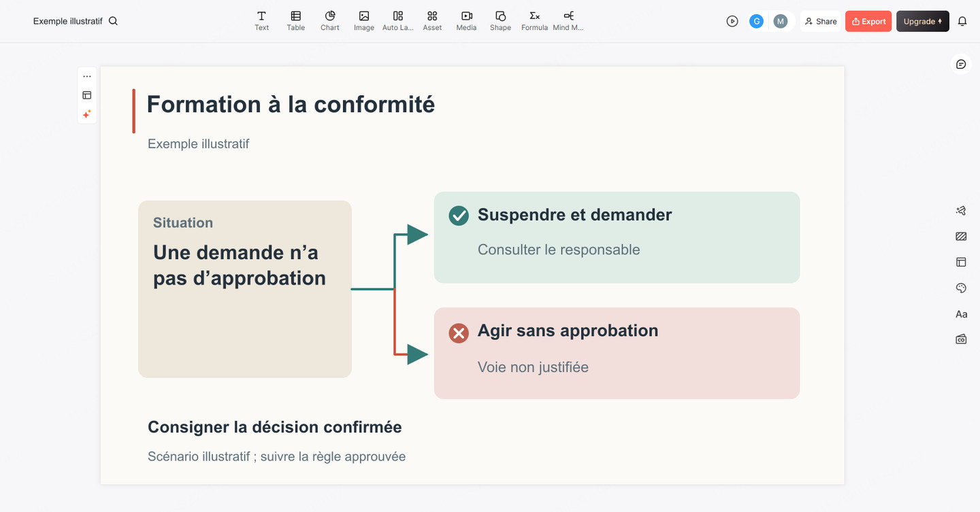Select text Voie non justifiée
Image resolution: width=980 pixels, height=512 pixels.
pos(533,367)
